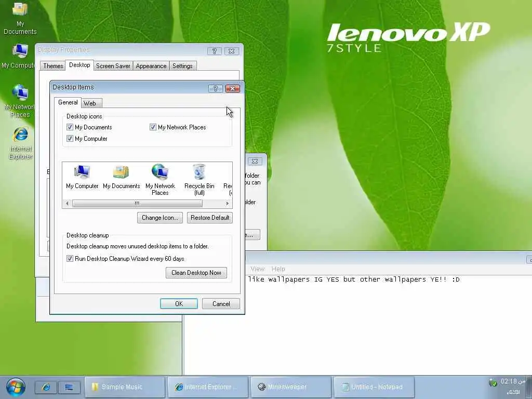Open Notepad View menu
Viewport: 532px width, 399px height.
258,269
